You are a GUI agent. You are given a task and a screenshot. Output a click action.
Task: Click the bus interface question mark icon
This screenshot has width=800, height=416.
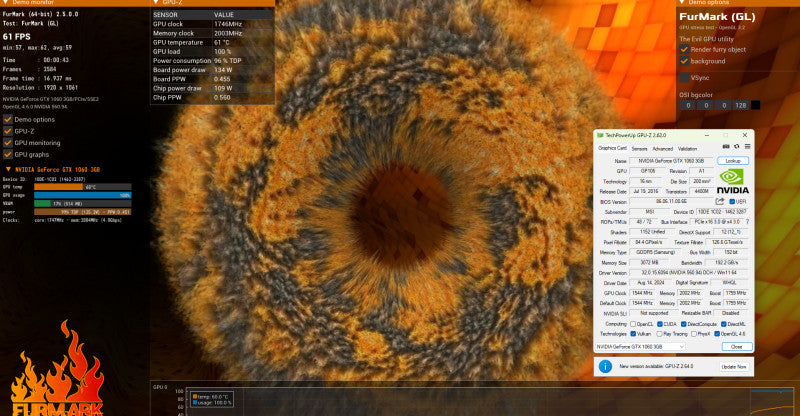(747, 222)
